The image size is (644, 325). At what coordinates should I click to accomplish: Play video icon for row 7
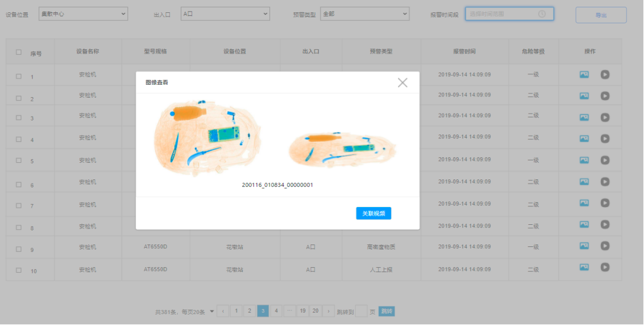coord(605,203)
